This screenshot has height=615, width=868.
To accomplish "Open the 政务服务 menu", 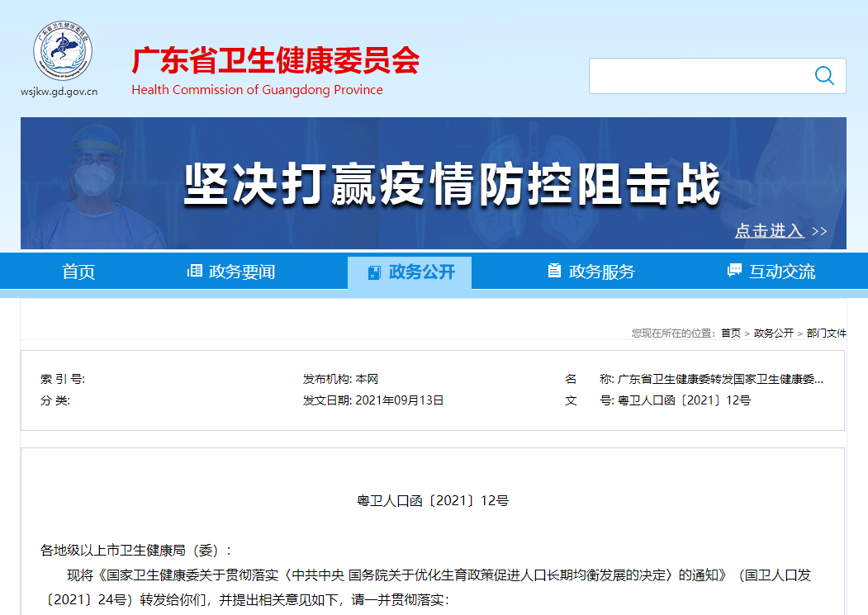I will tap(590, 270).
